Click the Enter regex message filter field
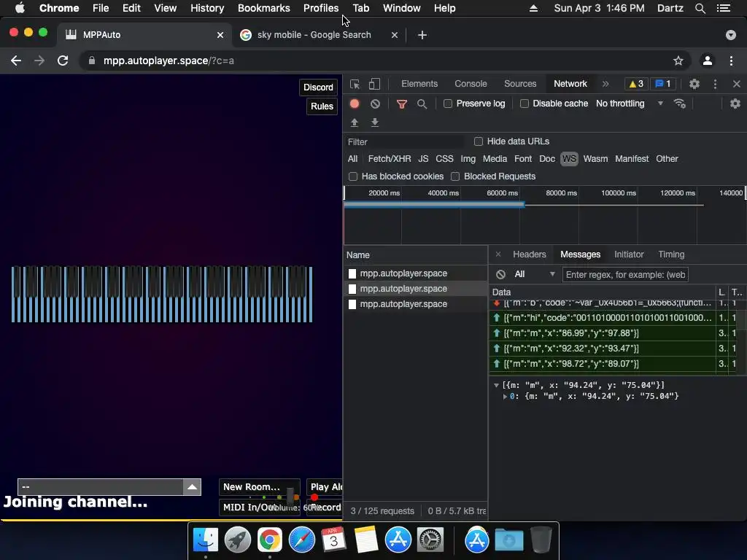Image resolution: width=747 pixels, height=560 pixels. click(x=625, y=274)
